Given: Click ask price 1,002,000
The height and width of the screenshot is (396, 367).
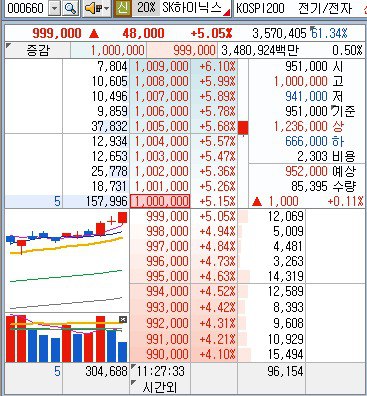Looking at the screenshot, I should click(161, 171).
